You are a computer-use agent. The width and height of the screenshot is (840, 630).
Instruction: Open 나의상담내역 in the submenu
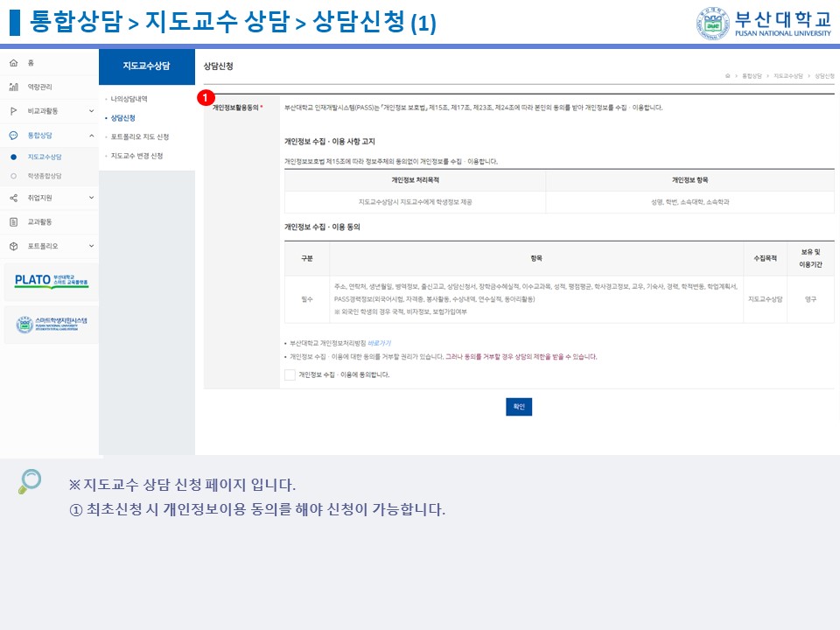(x=129, y=99)
